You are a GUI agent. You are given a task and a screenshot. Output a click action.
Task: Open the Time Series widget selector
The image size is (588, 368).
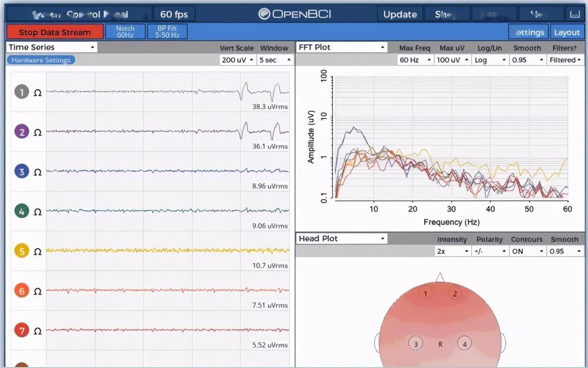click(x=51, y=47)
